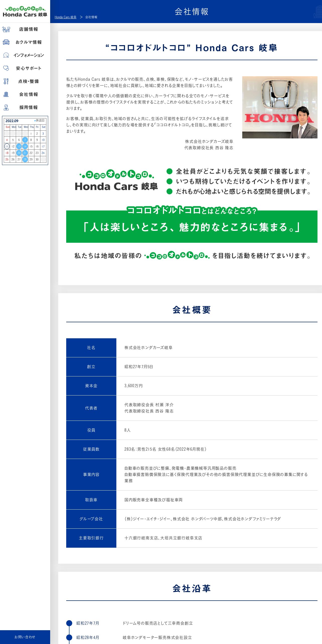Screen dimensions: 322x644
Task: Select circled day 11 in calendar
Action: point(7,146)
